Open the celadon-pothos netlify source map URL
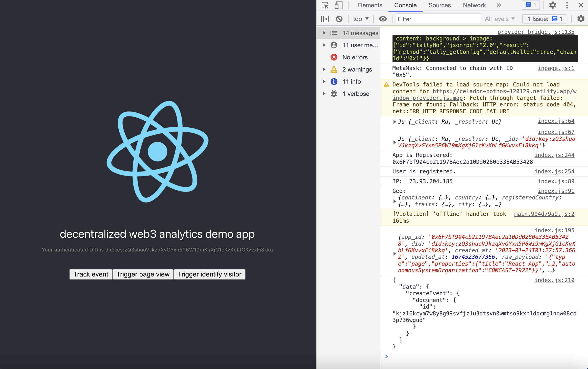Screen dimensions: 588x369 [484, 95]
